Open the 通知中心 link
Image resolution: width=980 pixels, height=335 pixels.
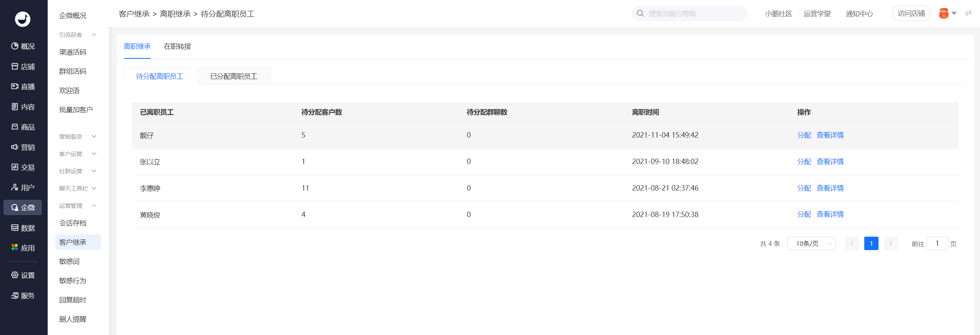point(859,14)
